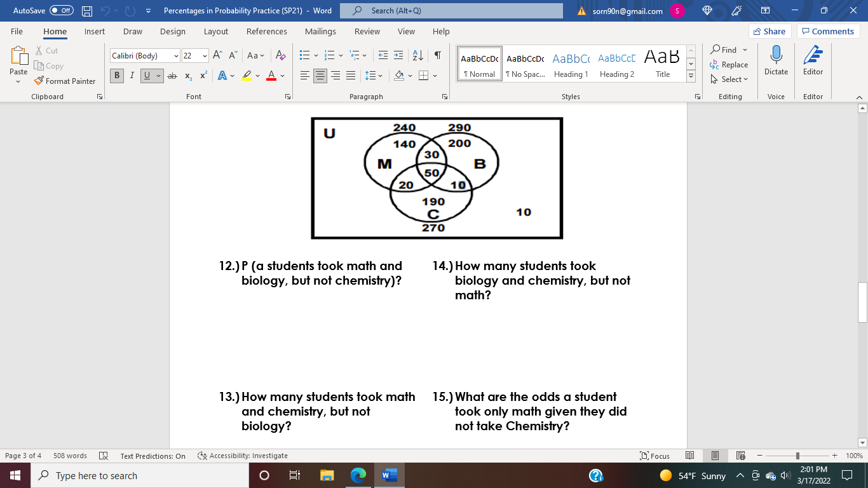The image size is (868, 488).
Task: Sort the selection alphabetically
Action: [x=417, y=55]
